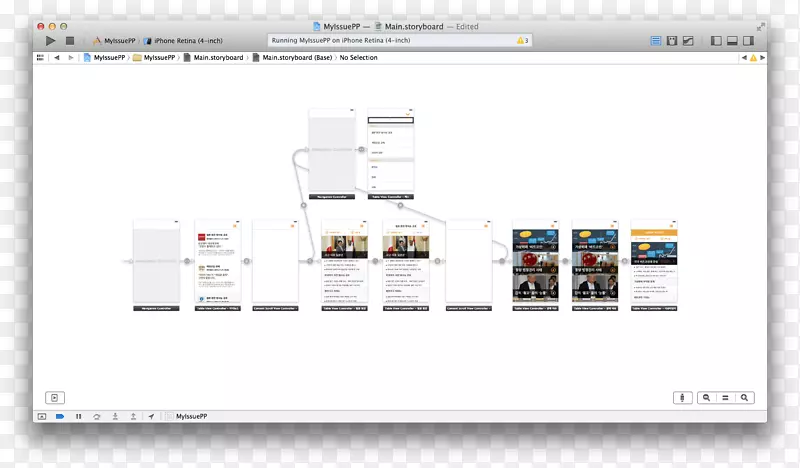Open MyIssuePP folder crumb in jump bar

(154, 58)
